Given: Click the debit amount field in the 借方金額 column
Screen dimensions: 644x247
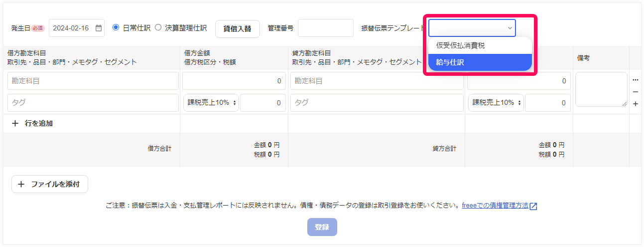Looking at the screenshot, I should [234, 81].
